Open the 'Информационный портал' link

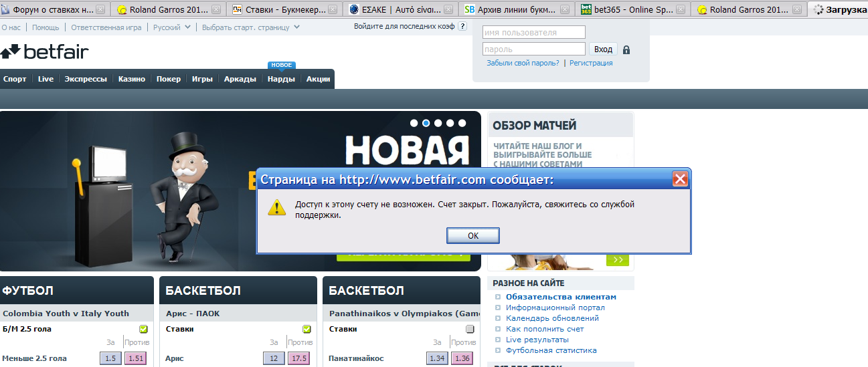(x=555, y=308)
